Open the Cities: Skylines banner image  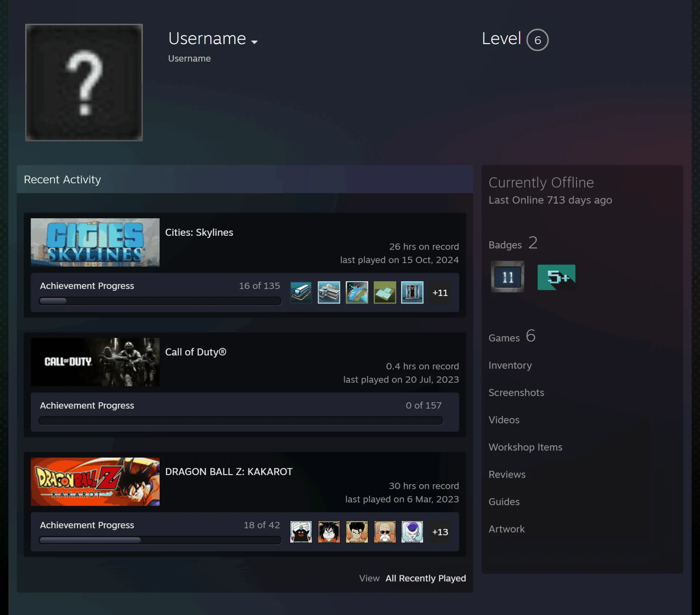pos(95,242)
